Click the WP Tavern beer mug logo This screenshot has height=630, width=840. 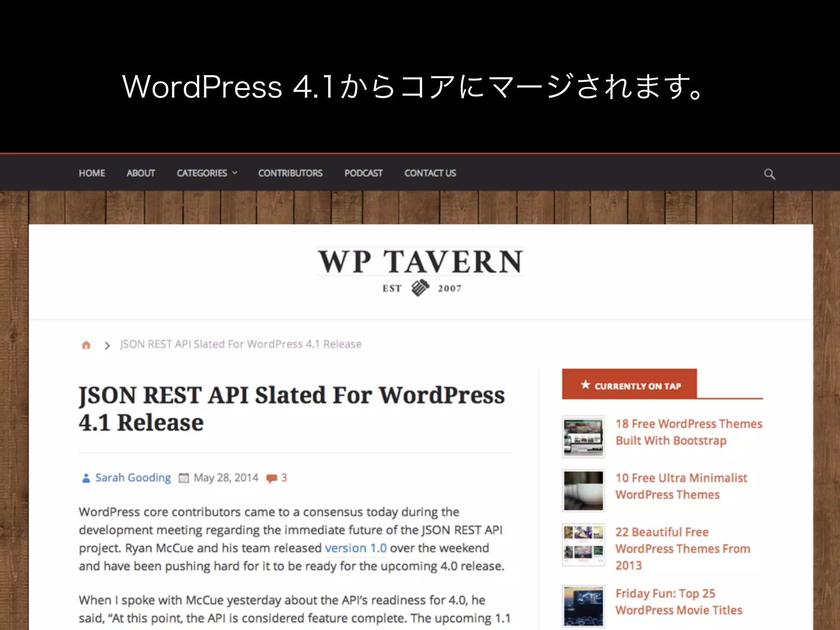[x=420, y=288]
